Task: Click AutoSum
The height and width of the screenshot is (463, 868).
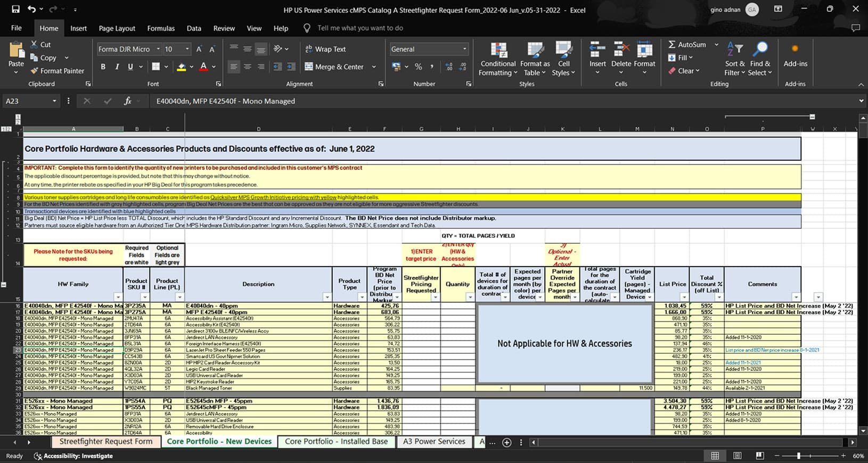Action: coord(687,45)
